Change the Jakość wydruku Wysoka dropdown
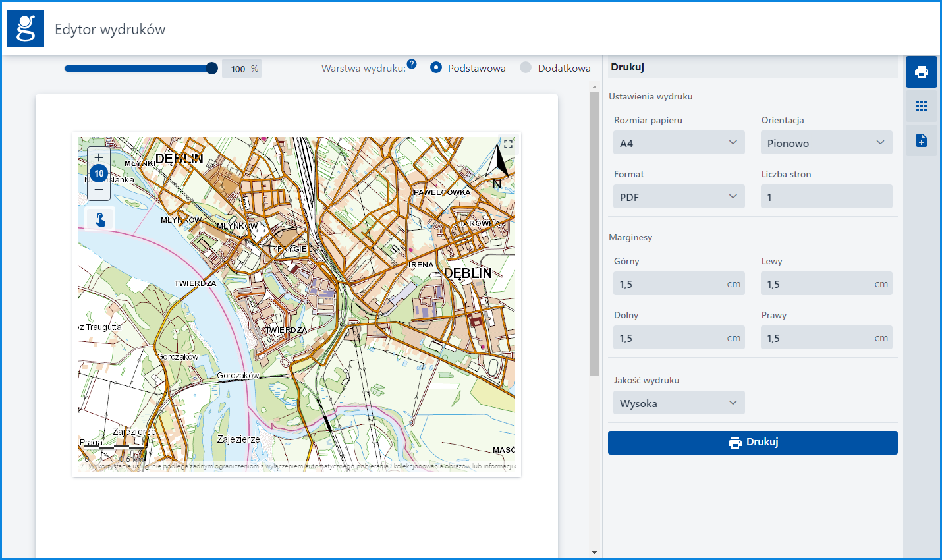The width and height of the screenshot is (942, 560). [x=679, y=403]
